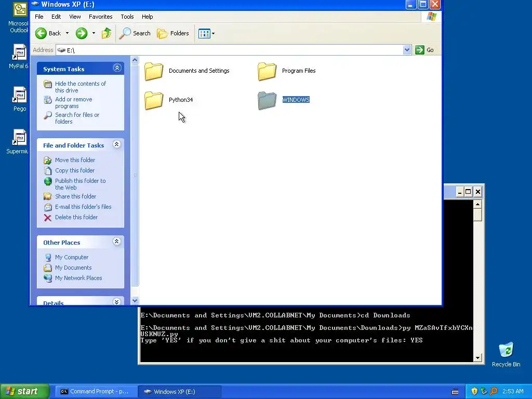532x399 pixels.
Task: Open the Supermium desktop shortcut
Action: tap(18, 141)
